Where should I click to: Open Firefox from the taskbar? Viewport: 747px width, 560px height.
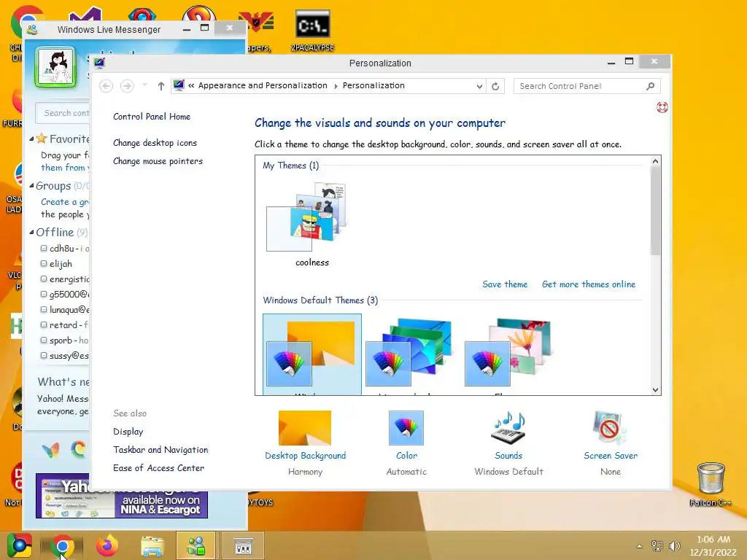(107, 546)
